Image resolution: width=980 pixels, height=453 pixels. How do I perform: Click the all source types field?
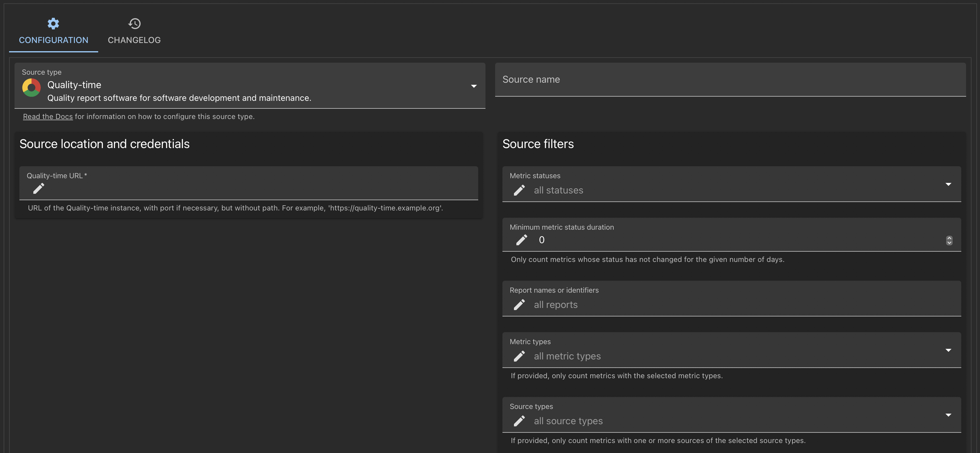pos(732,415)
